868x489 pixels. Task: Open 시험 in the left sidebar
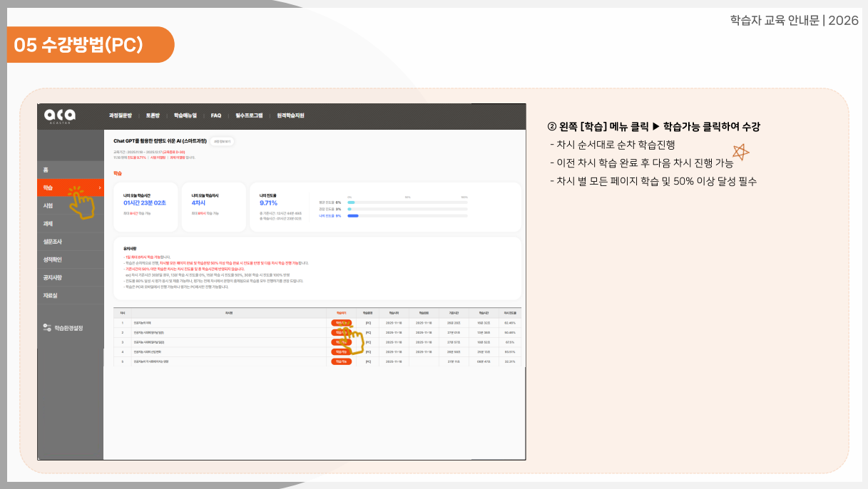(48, 205)
